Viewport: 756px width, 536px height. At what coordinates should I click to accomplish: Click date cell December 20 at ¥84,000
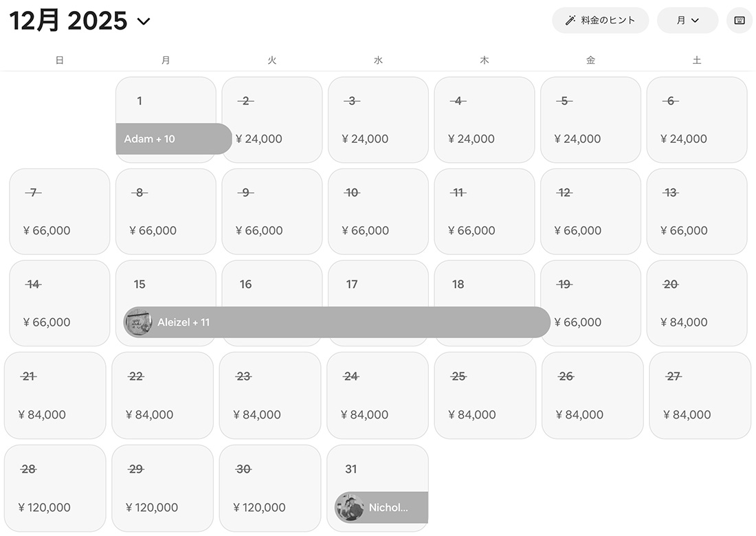[697, 303]
